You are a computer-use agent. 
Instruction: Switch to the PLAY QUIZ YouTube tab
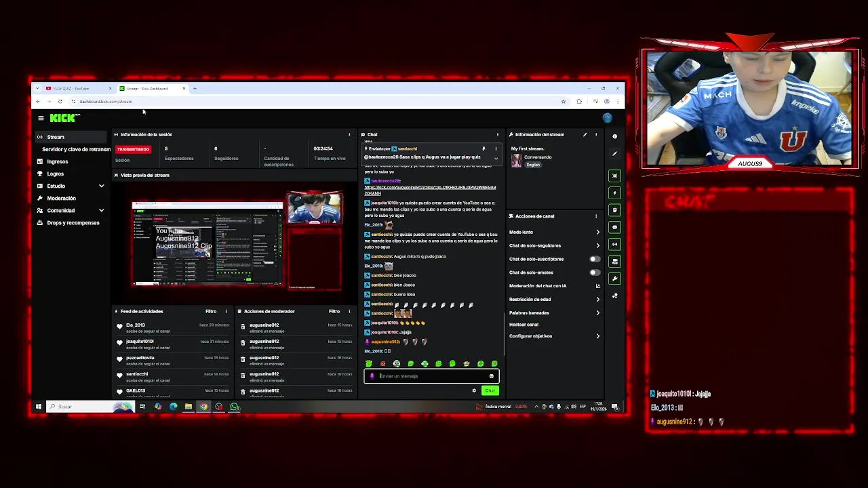coord(77,88)
